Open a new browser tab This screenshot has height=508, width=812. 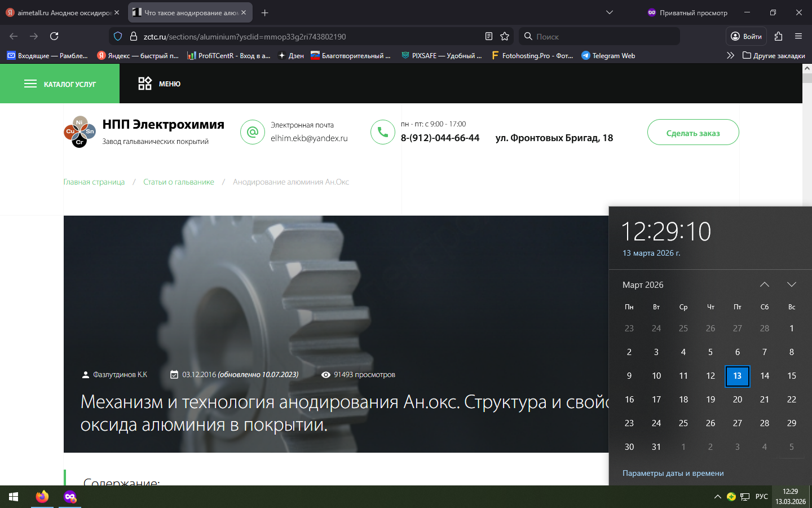pos(265,12)
